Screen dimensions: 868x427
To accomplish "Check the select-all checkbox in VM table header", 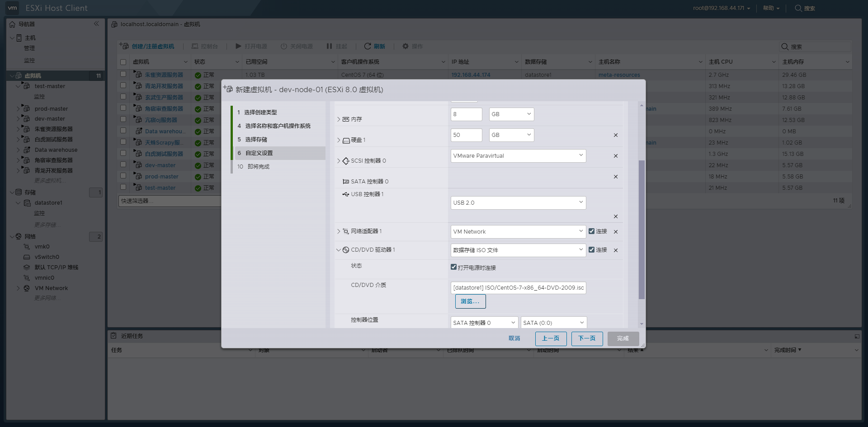I will pyautogui.click(x=123, y=62).
